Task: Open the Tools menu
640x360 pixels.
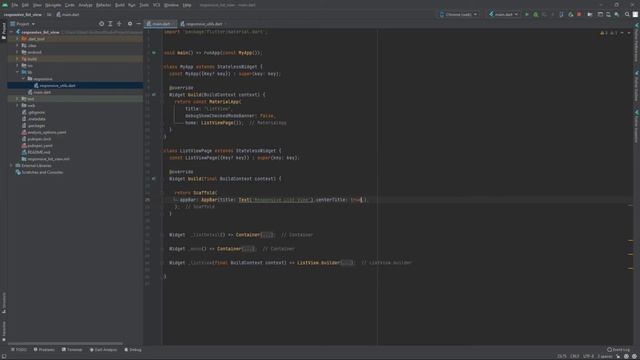Action: tap(144, 5)
